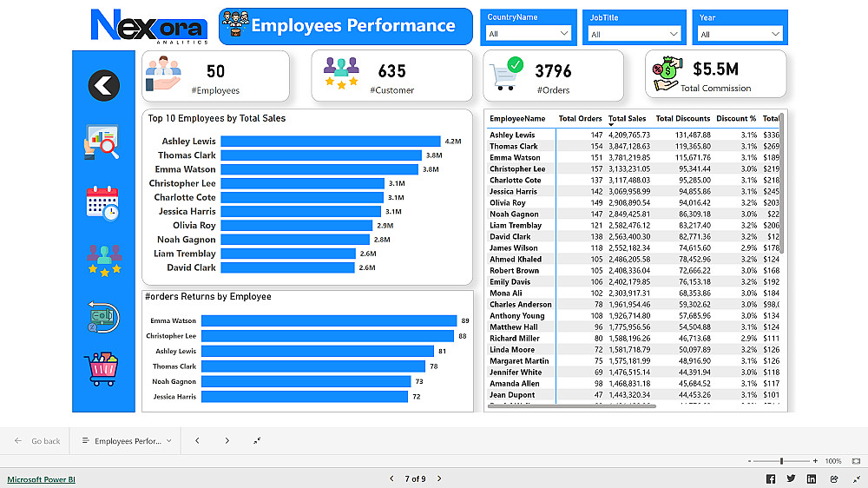Viewport: 868px width, 488px height.
Task: Open the returns money refund sidebar icon
Action: point(103,318)
